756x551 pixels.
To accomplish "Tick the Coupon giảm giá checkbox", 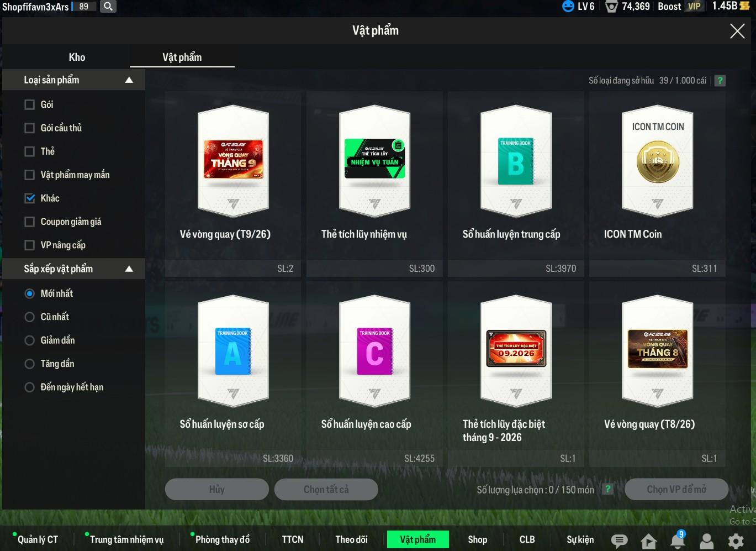I will coord(30,222).
